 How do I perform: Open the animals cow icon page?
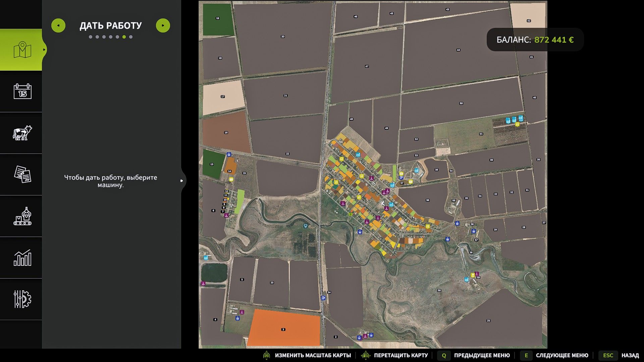coord(22,133)
